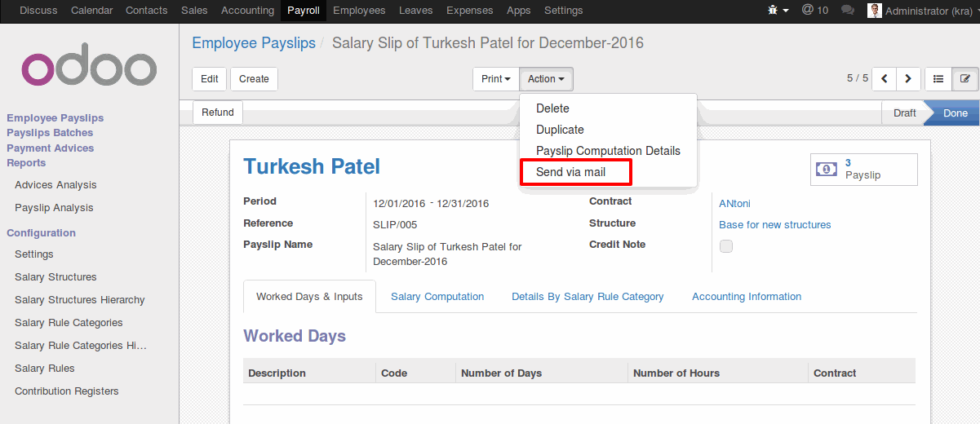This screenshot has width=980, height=424.
Task: Open Salary Structures in sidebar
Action: tap(55, 277)
